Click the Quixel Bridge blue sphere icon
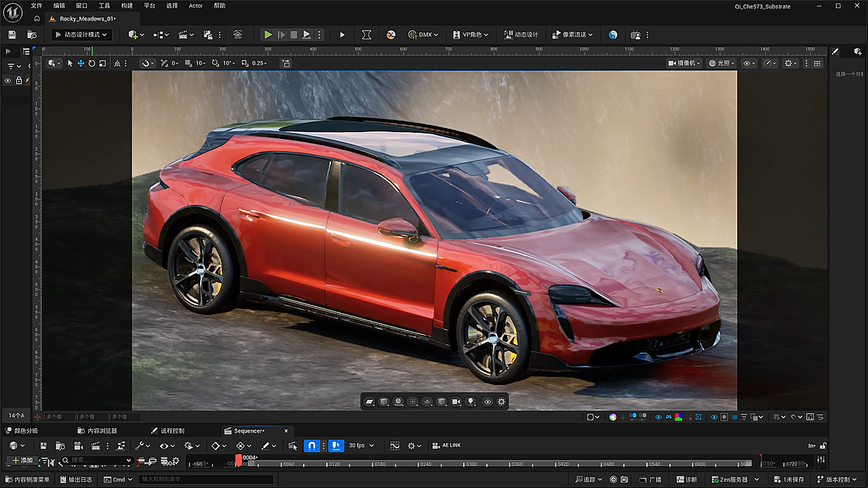The width and height of the screenshot is (868, 488). 613,35
